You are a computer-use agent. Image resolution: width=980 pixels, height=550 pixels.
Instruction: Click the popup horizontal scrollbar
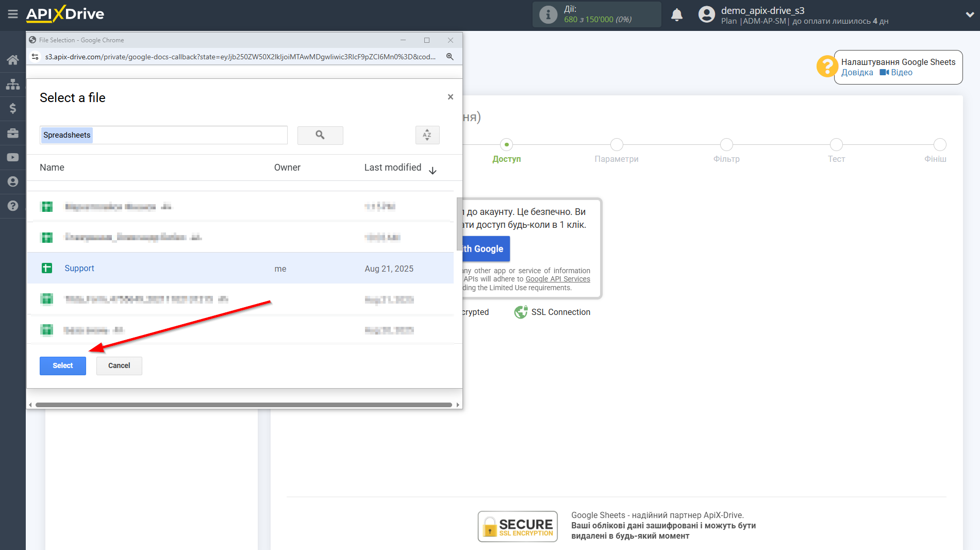click(243, 405)
